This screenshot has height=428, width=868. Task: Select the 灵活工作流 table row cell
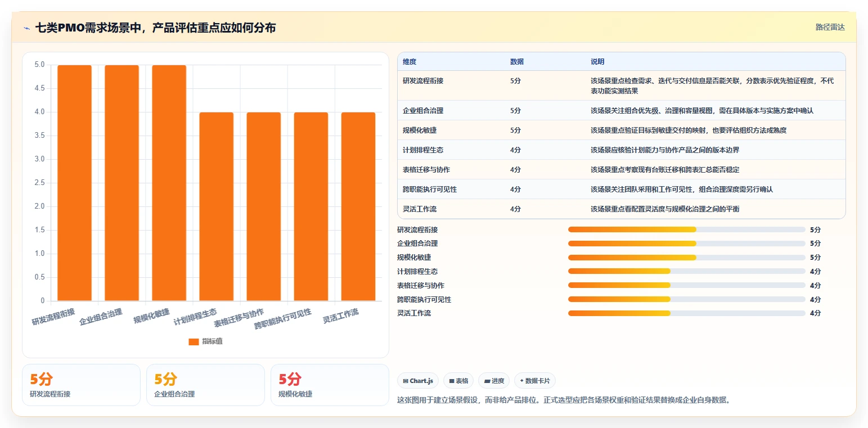[420, 209]
